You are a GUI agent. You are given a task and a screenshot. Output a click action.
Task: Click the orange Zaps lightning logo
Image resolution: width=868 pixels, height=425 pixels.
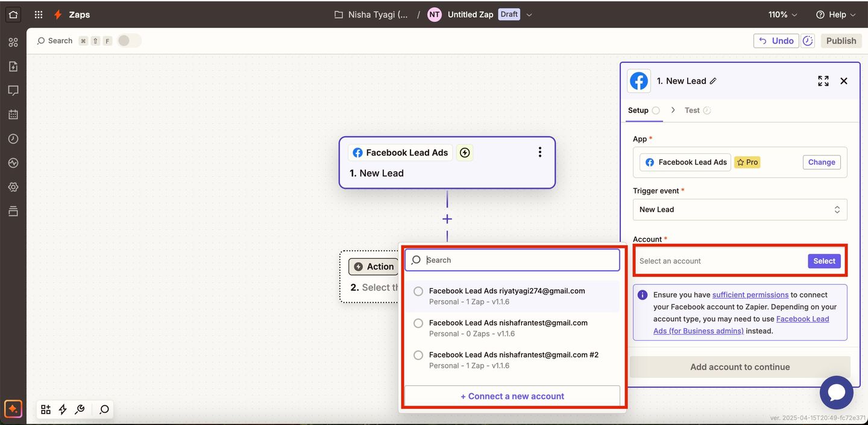(58, 14)
